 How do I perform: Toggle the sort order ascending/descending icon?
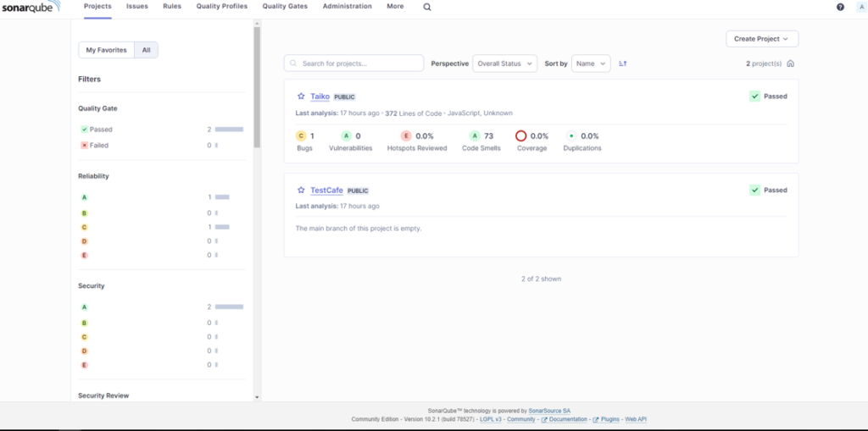[623, 64]
